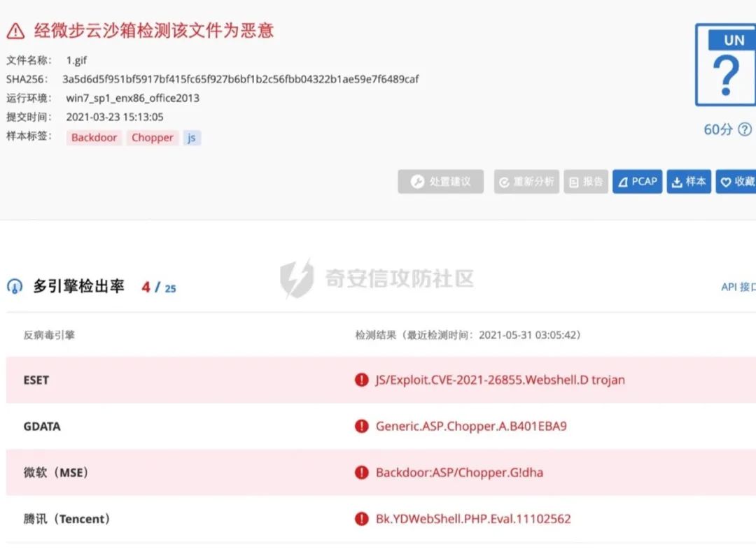Open the API 接口 link
Image resolution: width=756 pixels, height=556 pixels.
(x=738, y=287)
